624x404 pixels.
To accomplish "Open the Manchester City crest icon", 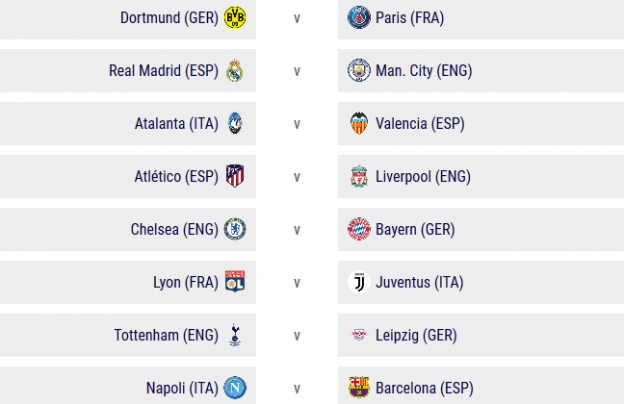I will click(x=359, y=70).
